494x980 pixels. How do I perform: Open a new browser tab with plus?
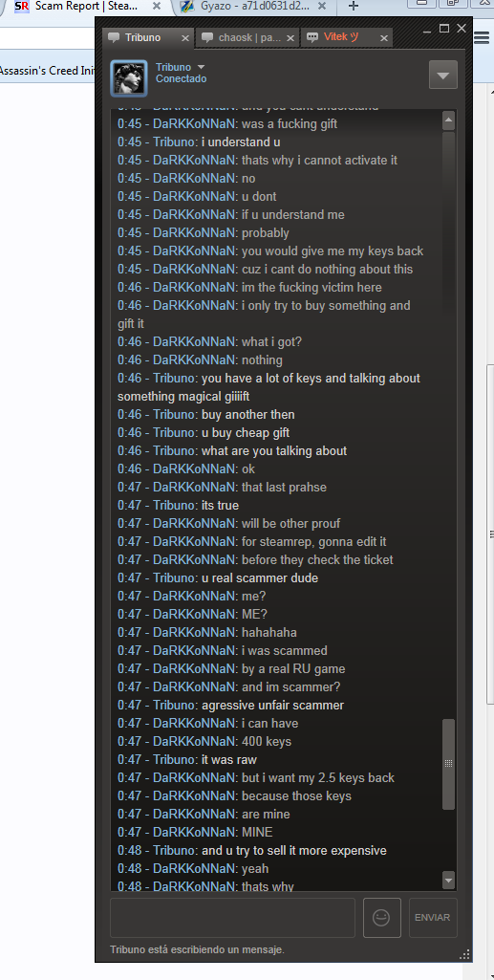pyautogui.click(x=353, y=7)
